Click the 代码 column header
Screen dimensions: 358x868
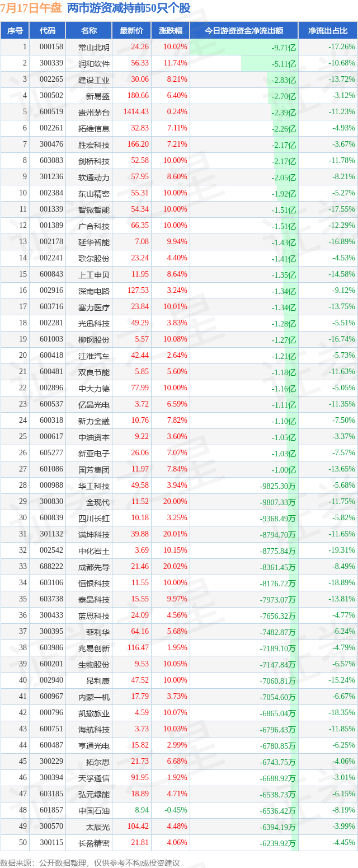(48, 31)
